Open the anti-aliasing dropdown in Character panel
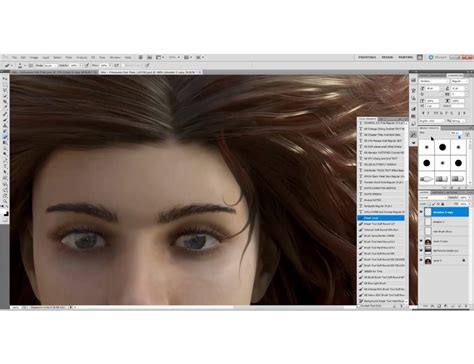474x364 pixels. coord(458,121)
